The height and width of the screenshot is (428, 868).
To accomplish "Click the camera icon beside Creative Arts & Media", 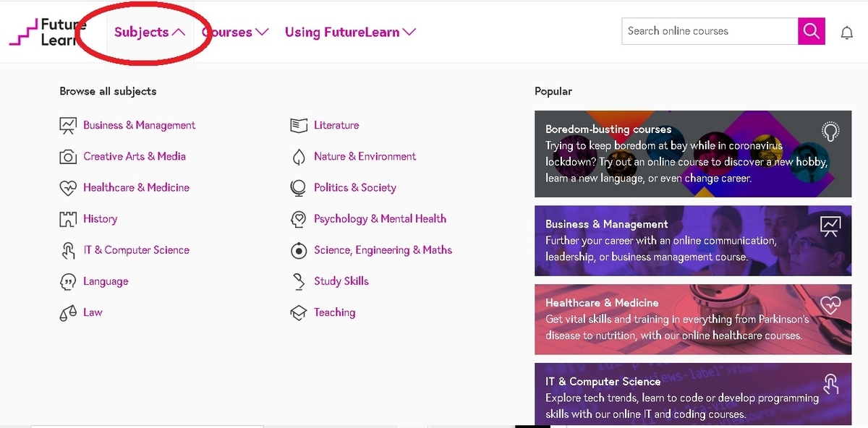I will [x=68, y=157].
